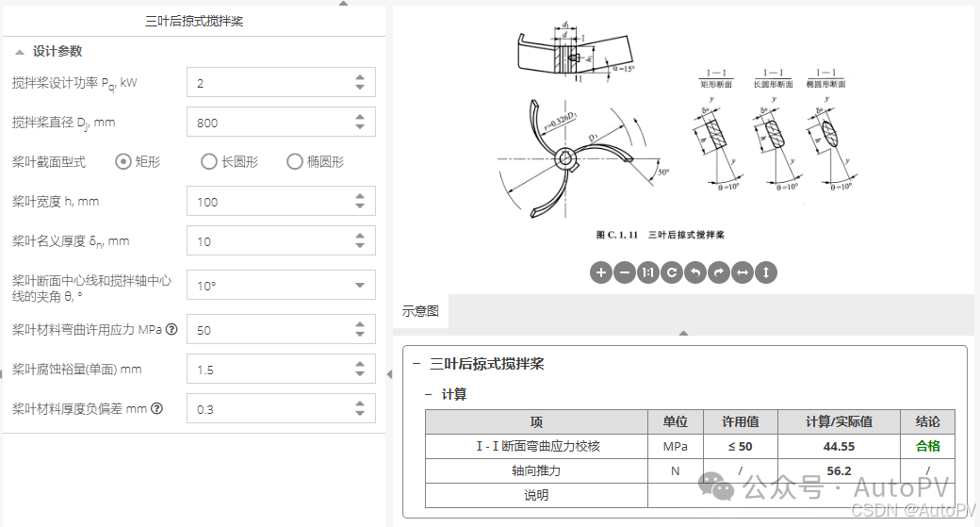
Task: Click the 三叶后掠式搅拌桨 panel title
Action: [194, 22]
